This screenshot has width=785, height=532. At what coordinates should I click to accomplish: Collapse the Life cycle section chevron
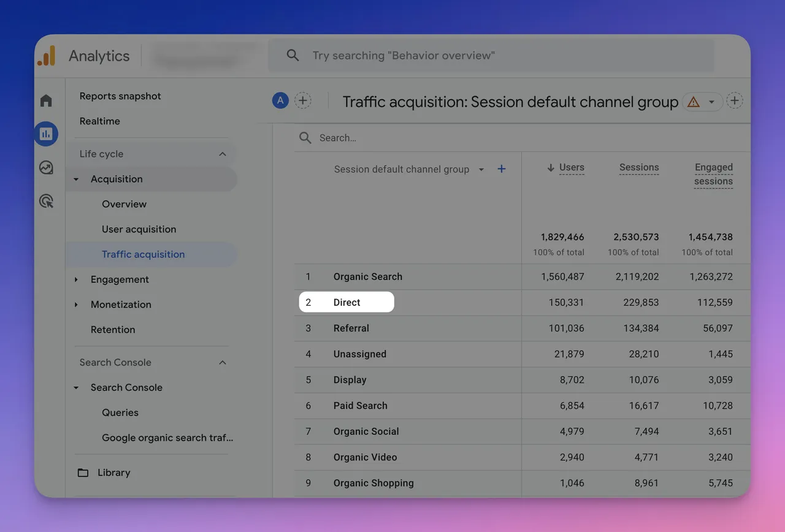[223, 154]
